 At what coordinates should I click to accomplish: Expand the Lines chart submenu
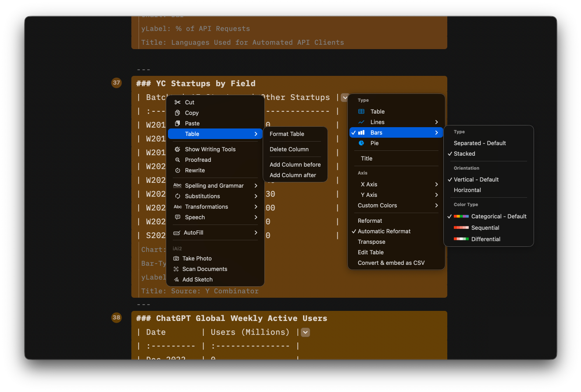pos(396,122)
